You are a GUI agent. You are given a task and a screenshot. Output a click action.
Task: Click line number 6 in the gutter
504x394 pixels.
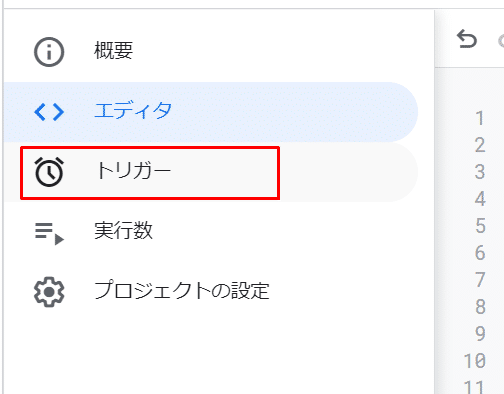click(x=480, y=253)
